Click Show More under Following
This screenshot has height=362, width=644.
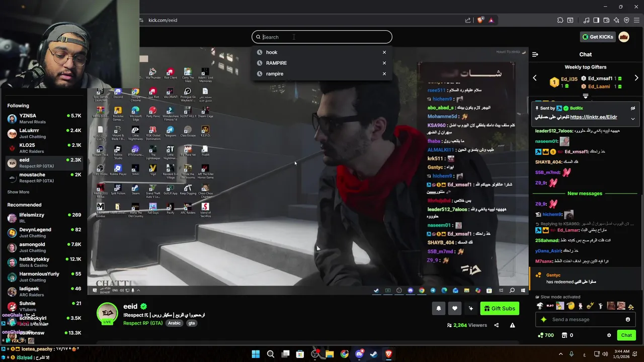[18, 192]
